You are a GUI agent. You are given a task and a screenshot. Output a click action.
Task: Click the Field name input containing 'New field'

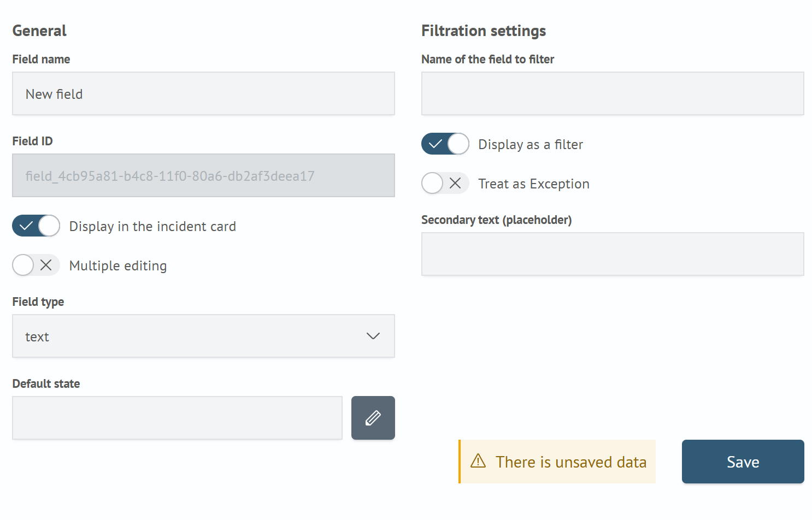(203, 93)
